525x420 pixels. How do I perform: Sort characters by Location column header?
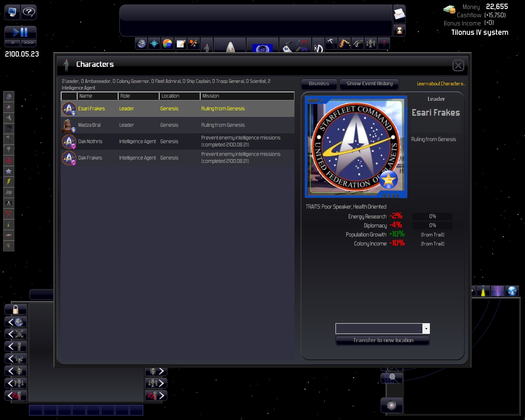(180, 96)
